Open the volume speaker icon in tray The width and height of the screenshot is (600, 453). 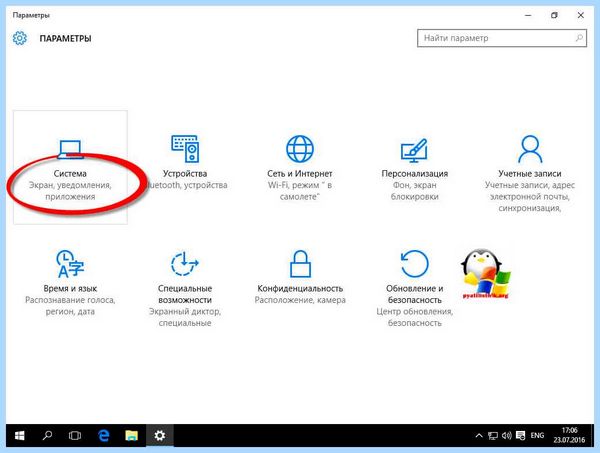(507, 435)
